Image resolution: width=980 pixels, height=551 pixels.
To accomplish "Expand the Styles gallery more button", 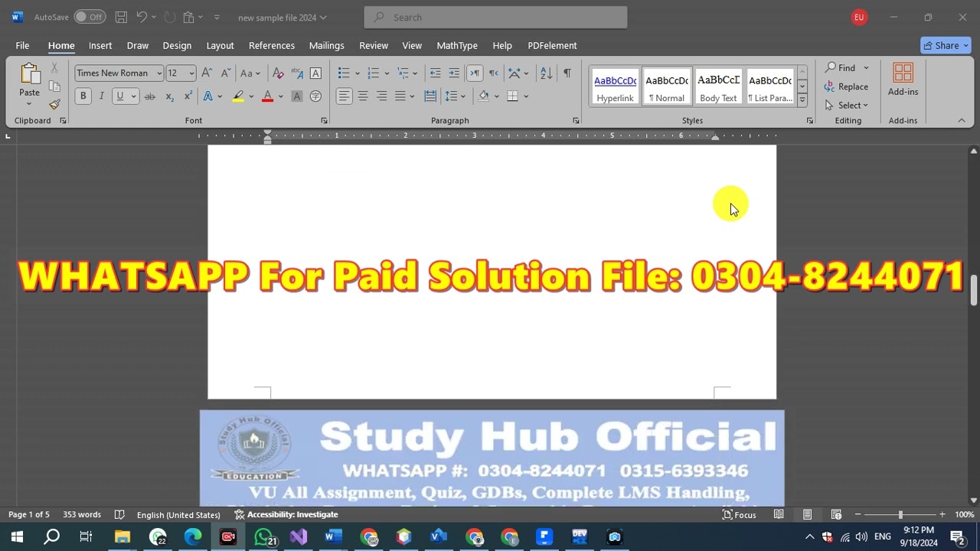I will pyautogui.click(x=802, y=99).
